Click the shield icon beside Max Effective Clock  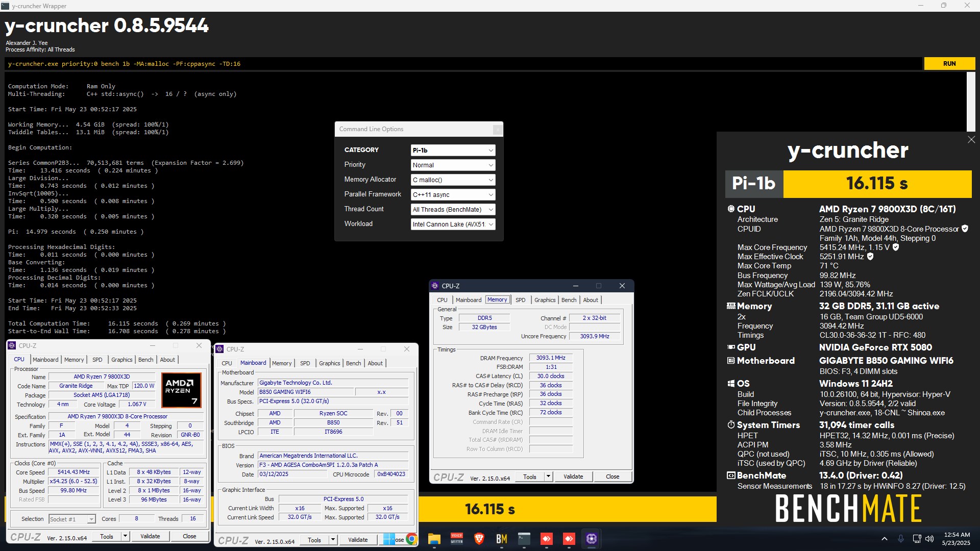(x=870, y=256)
